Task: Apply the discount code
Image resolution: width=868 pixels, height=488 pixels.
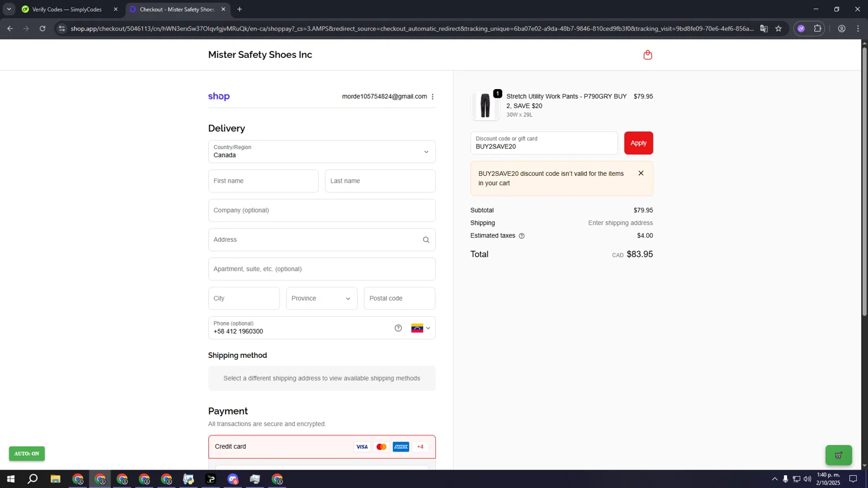Action: tap(638, 143)
